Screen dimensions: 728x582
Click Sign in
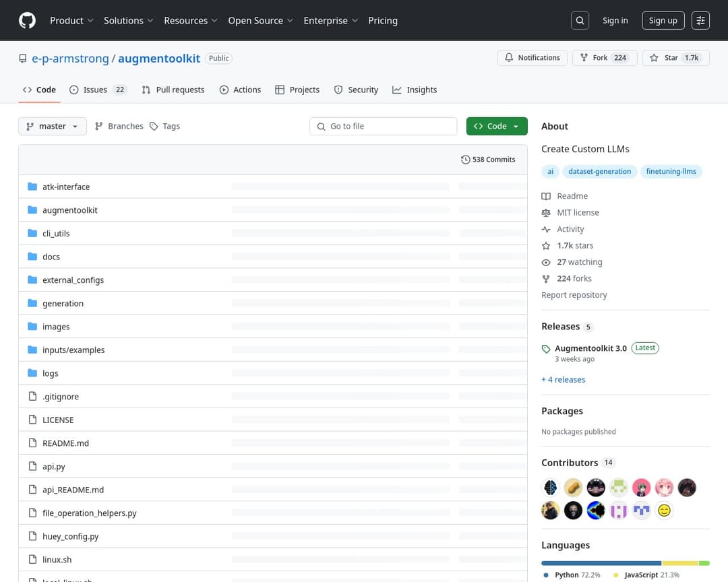pyautogui.click(x=615, y=20)
